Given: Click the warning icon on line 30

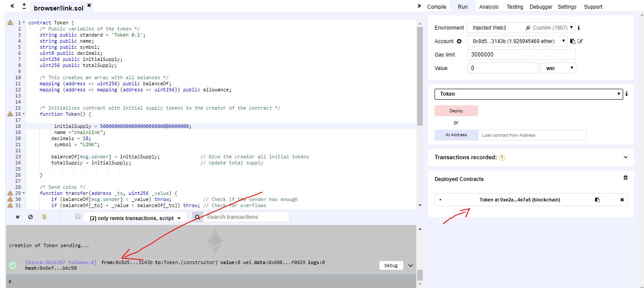Looking at the screenshot, I should pos(10,199).
